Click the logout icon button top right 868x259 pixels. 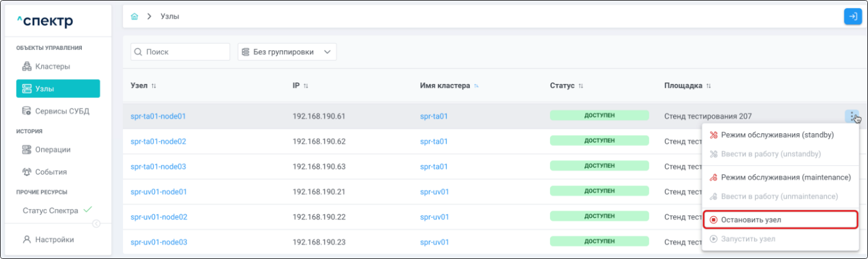[x=853, y=16]
